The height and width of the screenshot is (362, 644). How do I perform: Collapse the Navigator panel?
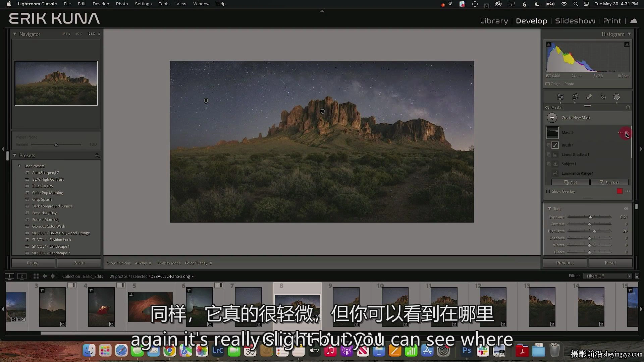(x=14, y=34)
